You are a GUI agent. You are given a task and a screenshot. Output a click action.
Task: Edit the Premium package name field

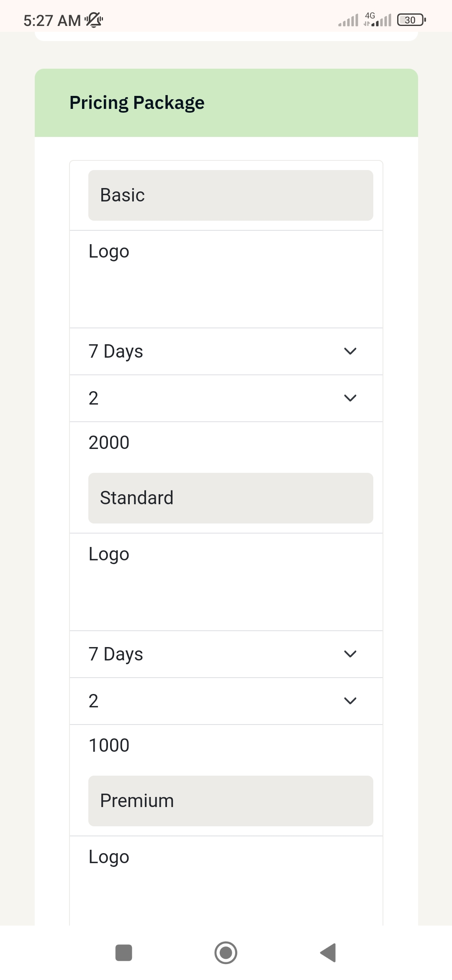click(231, 801)
